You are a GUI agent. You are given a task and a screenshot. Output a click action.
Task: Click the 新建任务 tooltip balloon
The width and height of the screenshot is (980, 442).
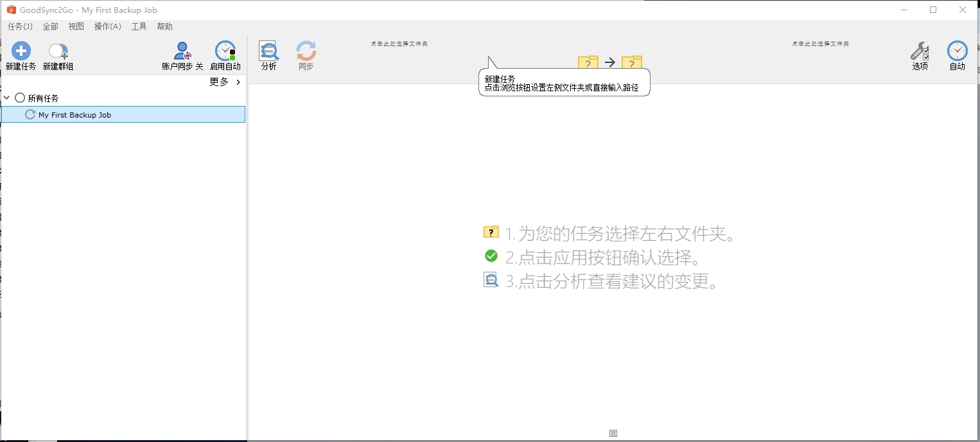tap(564, 83)
